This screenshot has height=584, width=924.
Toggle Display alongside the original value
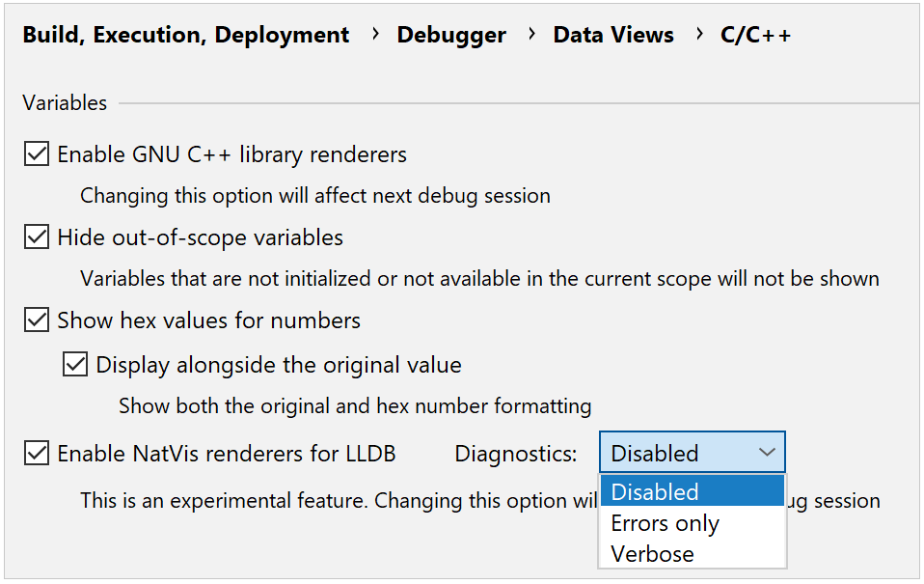[75, 365]
